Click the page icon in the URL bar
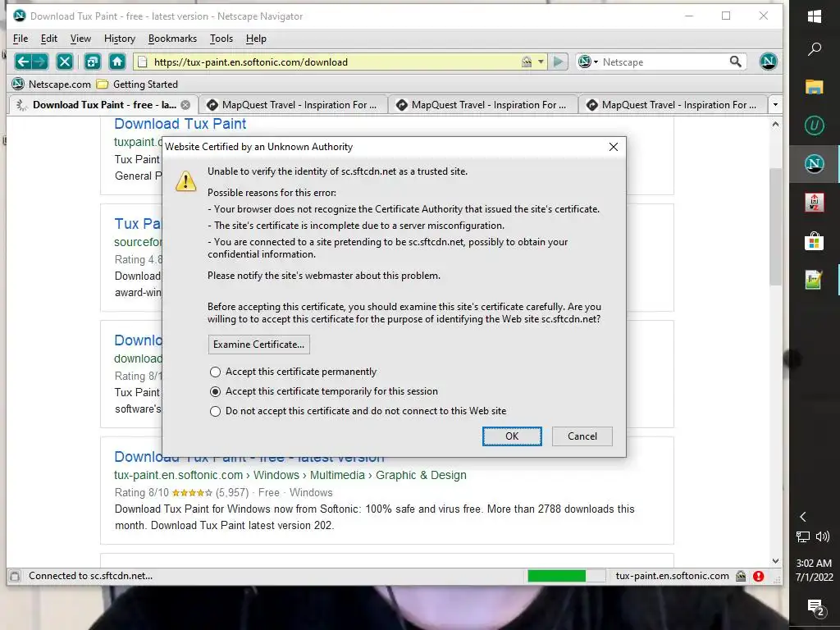The image size is (840, 630). tap(143, 62)
